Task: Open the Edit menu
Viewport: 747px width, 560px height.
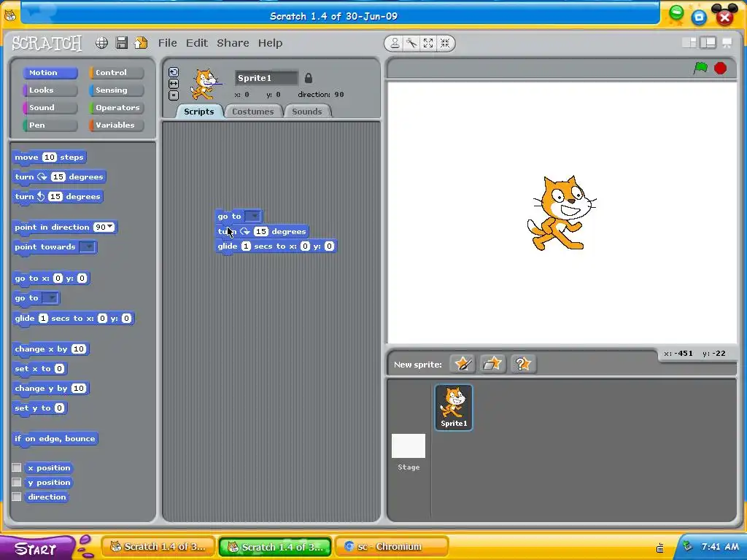Action: coord(197,43)
